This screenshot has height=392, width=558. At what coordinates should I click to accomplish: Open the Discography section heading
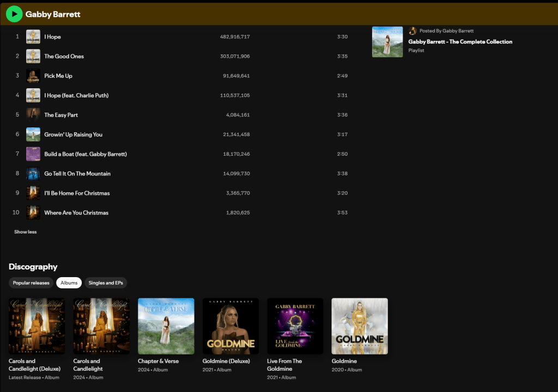tap(33, 267)
